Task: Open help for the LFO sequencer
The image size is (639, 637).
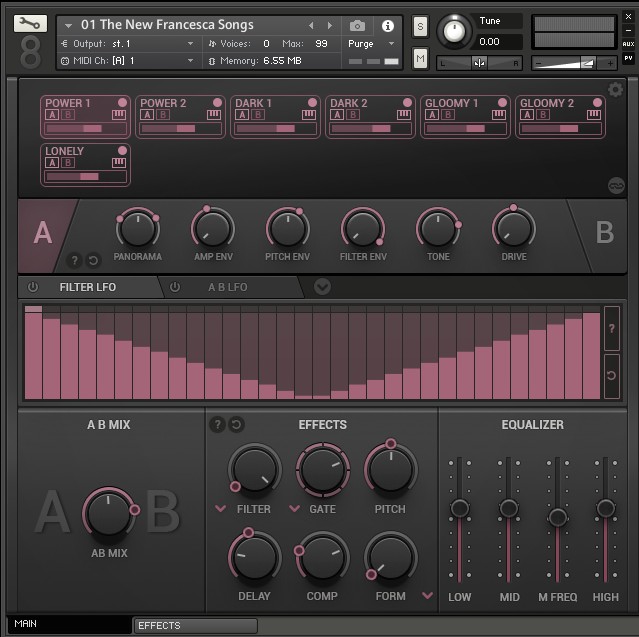Action: 611,327
